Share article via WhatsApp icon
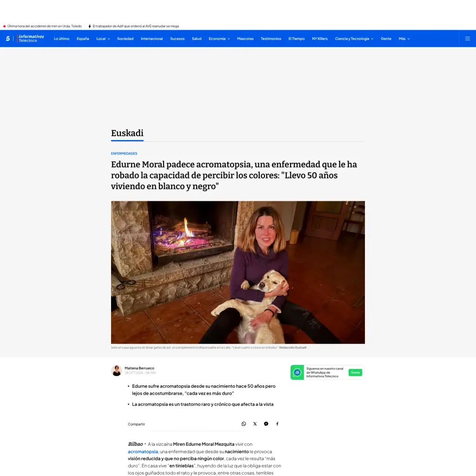 click(244, 424)
